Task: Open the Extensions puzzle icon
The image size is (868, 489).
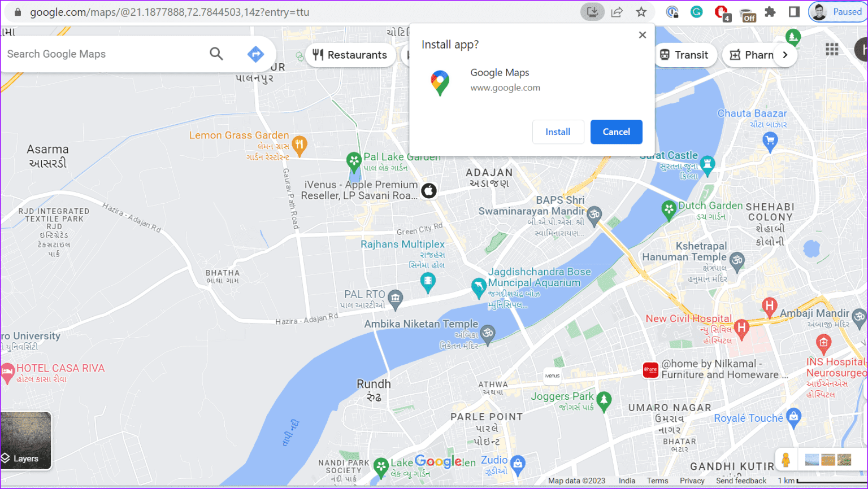Action: (770, 12)
